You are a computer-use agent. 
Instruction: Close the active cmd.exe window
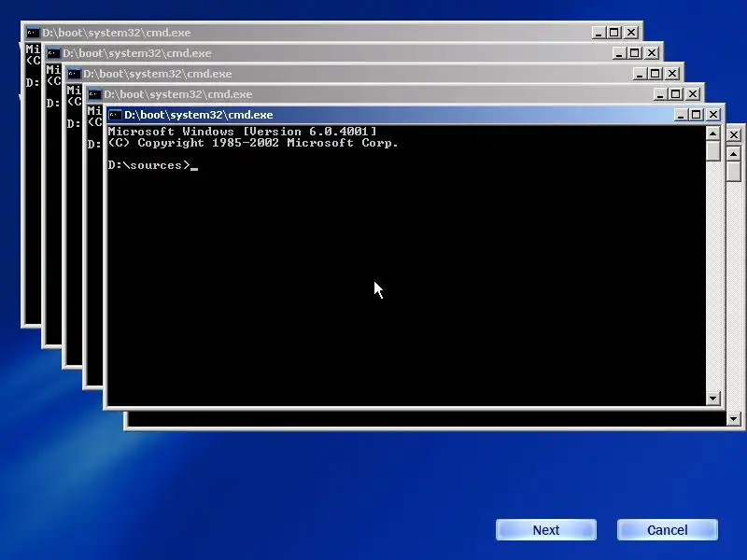713,115
